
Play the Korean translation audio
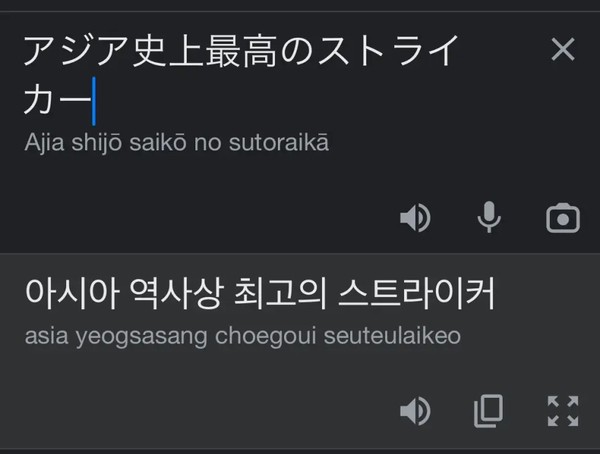(415, 409)
